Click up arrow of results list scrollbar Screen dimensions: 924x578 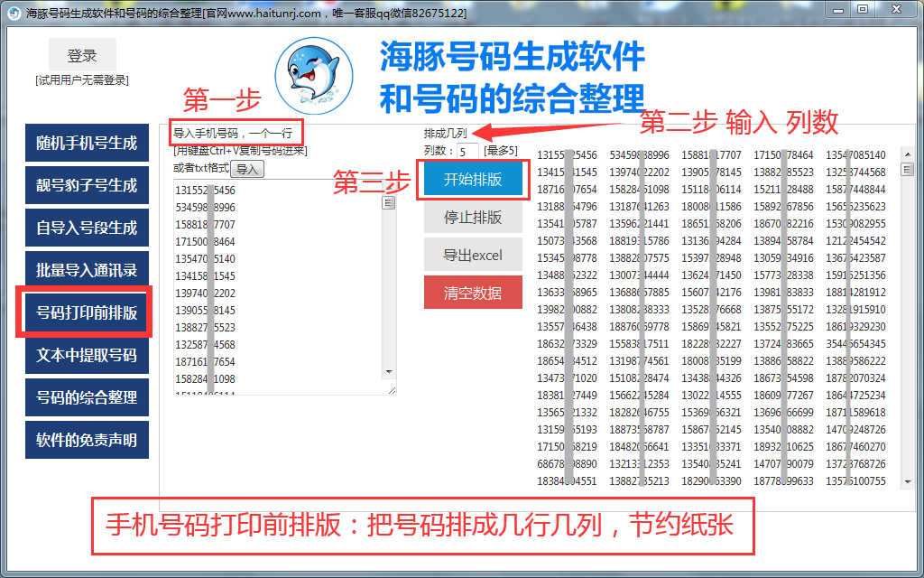905,154
